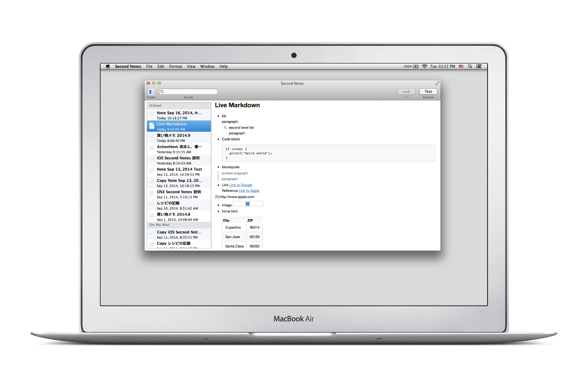Click inside the Search field
Viewport: 588px width, 386px height.
pos(190,91)
